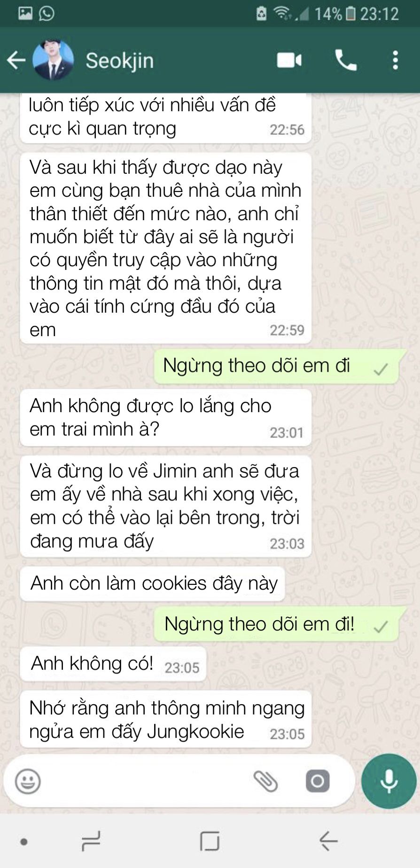The height and width of the screenshot is (868, 420).
Task: Tap the microphone voice message button
Action: point(389,782)
